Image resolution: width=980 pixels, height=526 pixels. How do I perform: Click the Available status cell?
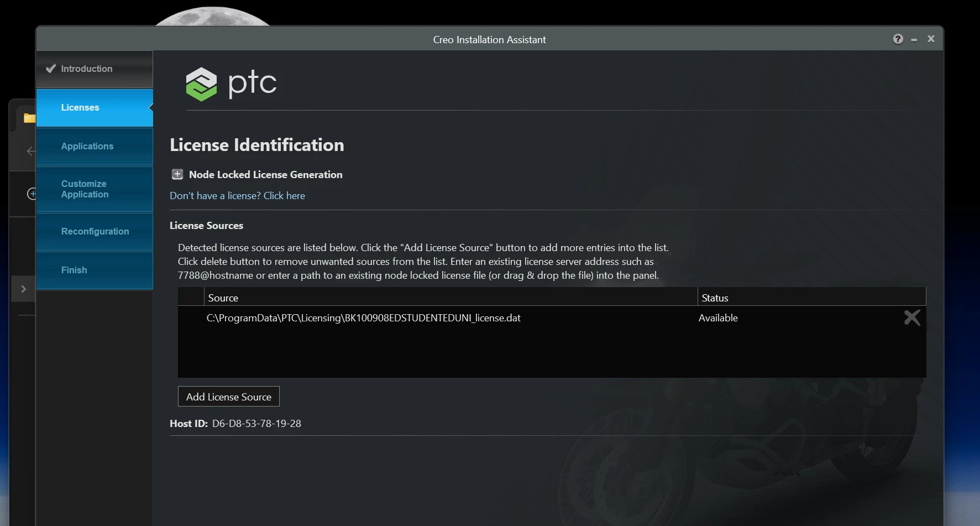[718, 318]
